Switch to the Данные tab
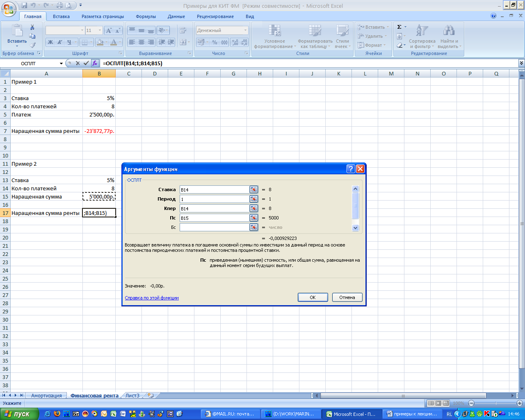Screen dimensions: 525x420 [x=176, y=16]
